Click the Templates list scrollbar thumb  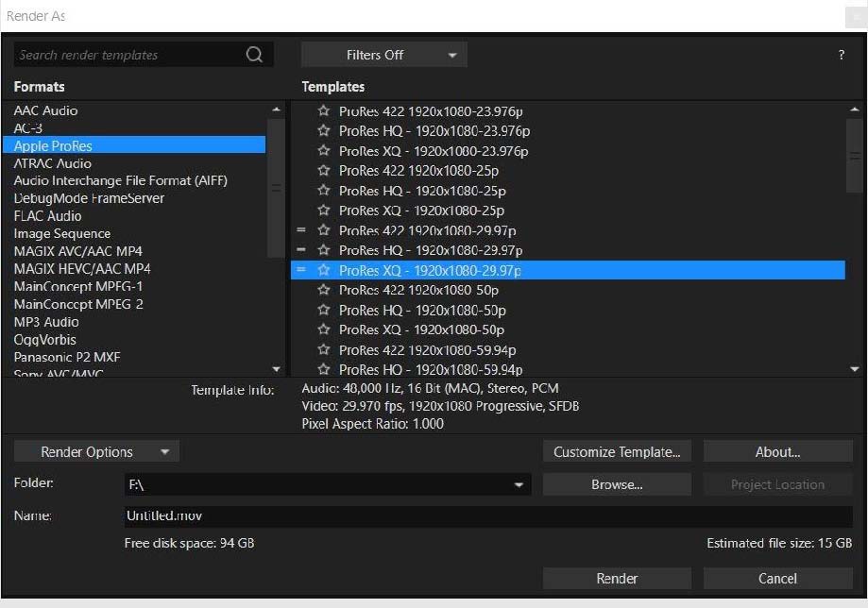[855, 157]
